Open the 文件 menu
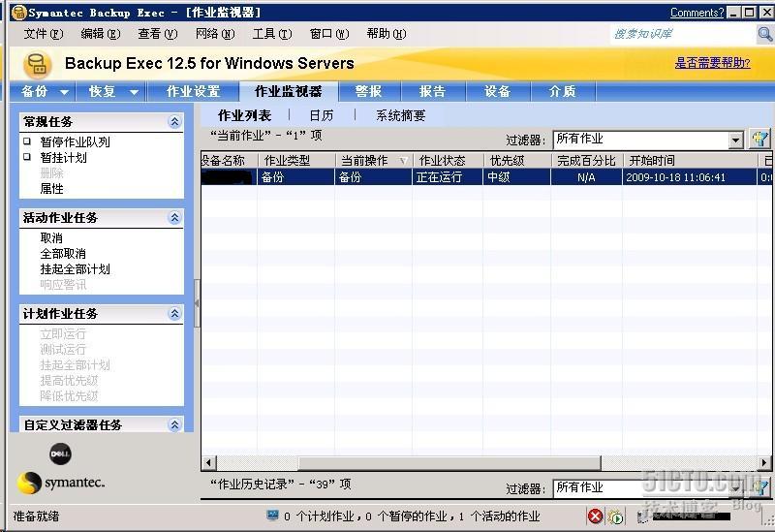The width and height of the screenshot is (775, 532). pyautogui.click(x=44, y=34)
